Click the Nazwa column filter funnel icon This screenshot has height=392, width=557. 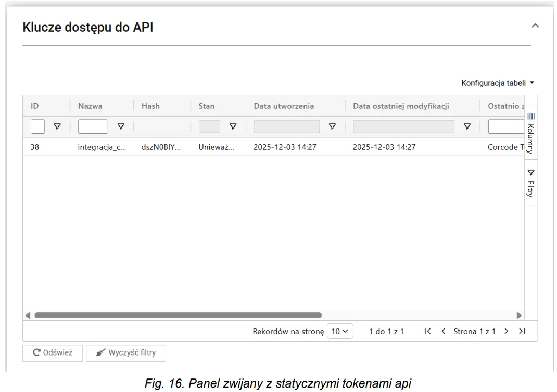click(x=121, y=127)
